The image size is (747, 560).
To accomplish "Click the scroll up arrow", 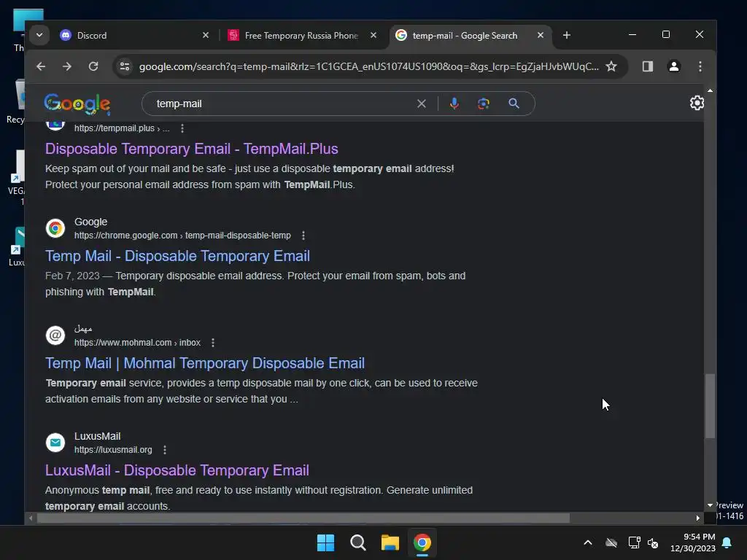I will (710, 90).
